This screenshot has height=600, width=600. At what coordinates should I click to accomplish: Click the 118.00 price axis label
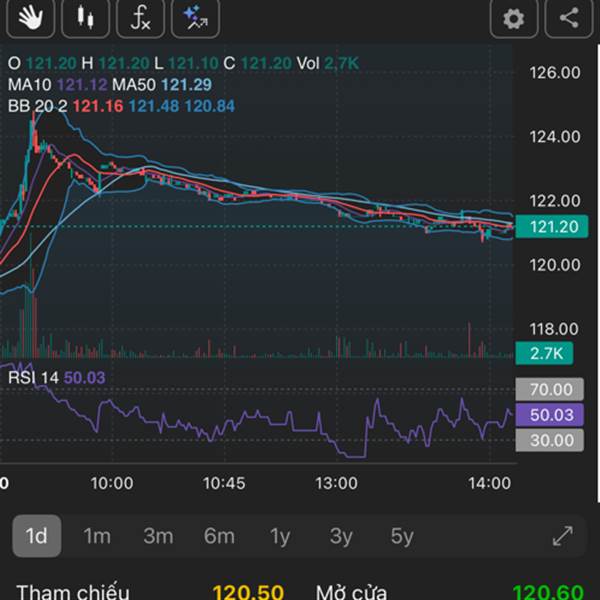point(555,329)
